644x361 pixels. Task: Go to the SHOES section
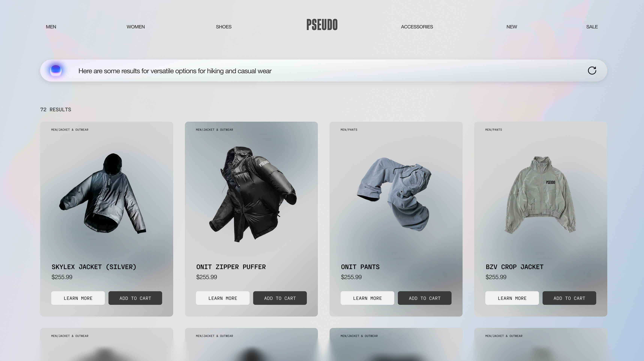[224, 27]
